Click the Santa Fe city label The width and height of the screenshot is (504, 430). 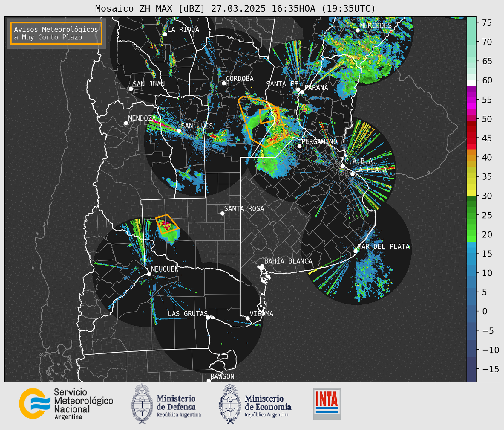point(282,84)
